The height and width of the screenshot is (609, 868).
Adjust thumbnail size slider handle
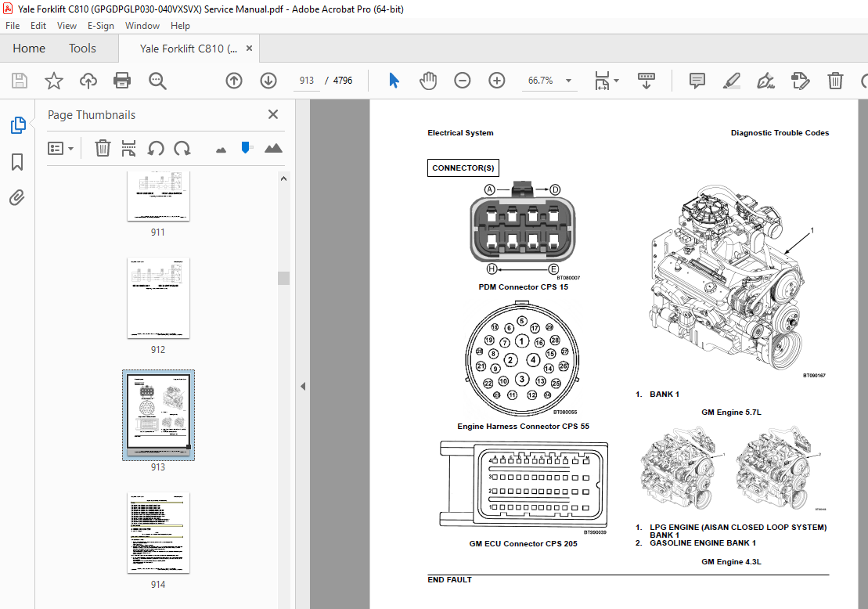[x=246, y=147]
